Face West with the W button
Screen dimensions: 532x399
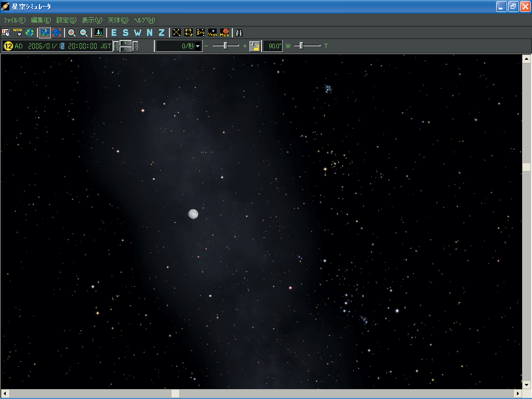tap(138, 33)
